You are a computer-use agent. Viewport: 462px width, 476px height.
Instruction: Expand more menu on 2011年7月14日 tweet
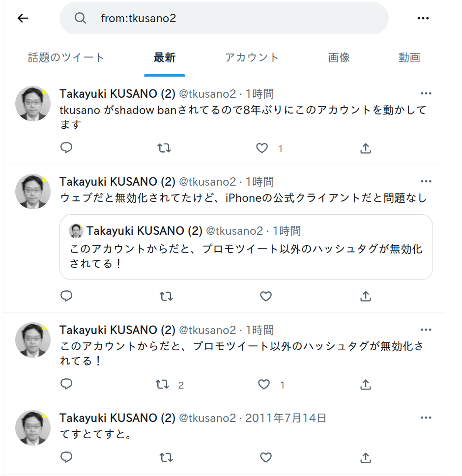[x=426, y=418]
